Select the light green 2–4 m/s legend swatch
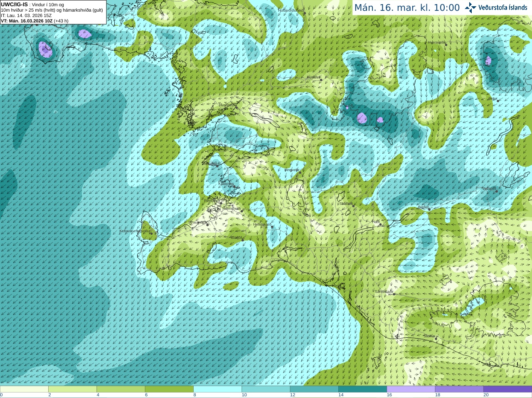The width and height of the screenshot is (532, 398). [x=72, y=389]
